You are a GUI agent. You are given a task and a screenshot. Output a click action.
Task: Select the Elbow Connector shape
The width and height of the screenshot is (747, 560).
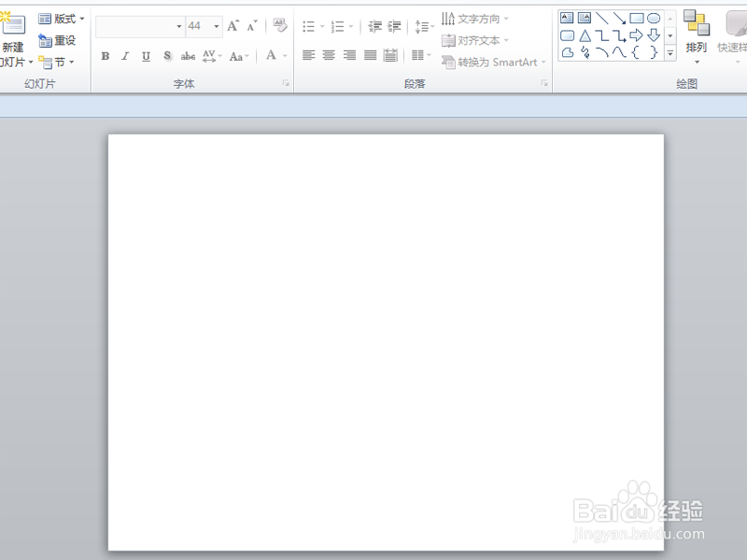coord(601,35)
